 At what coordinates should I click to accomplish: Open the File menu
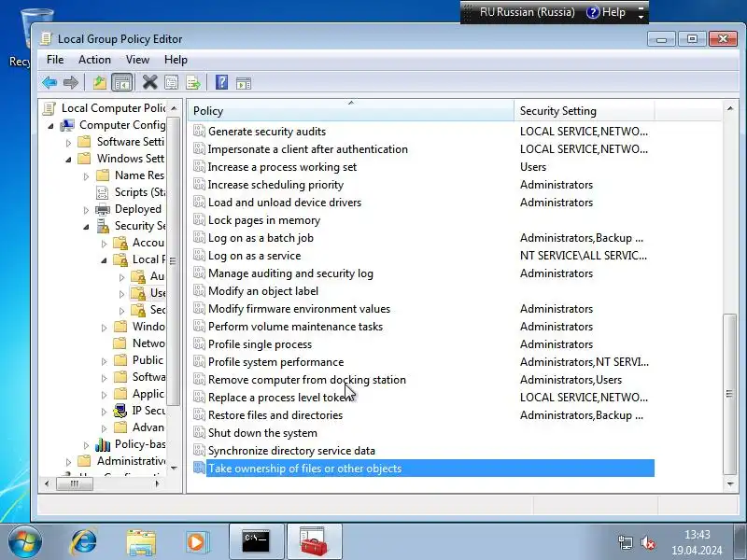pyautogui.click(x=55, y=60)
